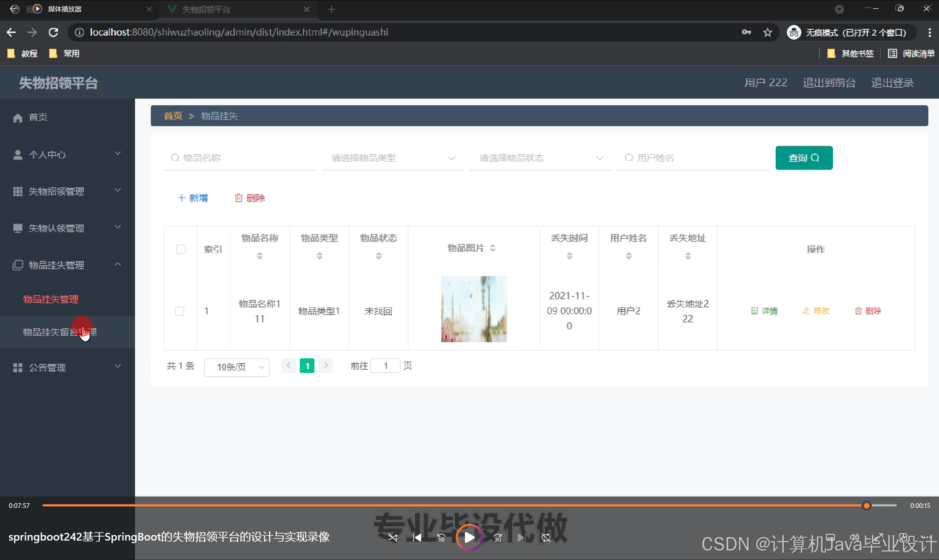Sort table by 物品名称 column arrows
The width and height of the screenshot is (939, 560).
(259, 256)
